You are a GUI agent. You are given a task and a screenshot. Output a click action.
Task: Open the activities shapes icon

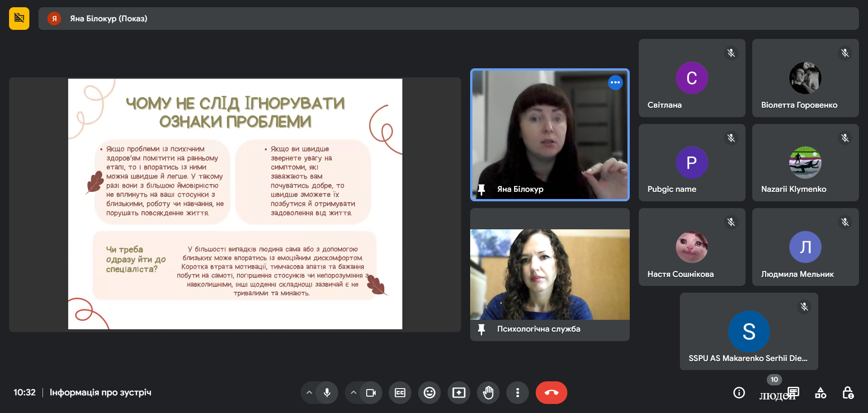pos(821,393)
